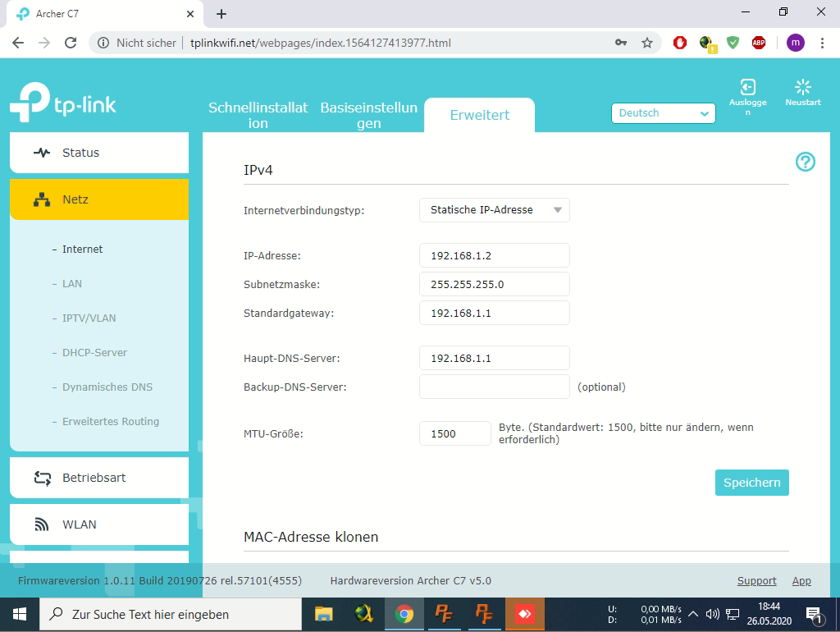
Task: Open the notification center icon
Action: pos(814,616)
